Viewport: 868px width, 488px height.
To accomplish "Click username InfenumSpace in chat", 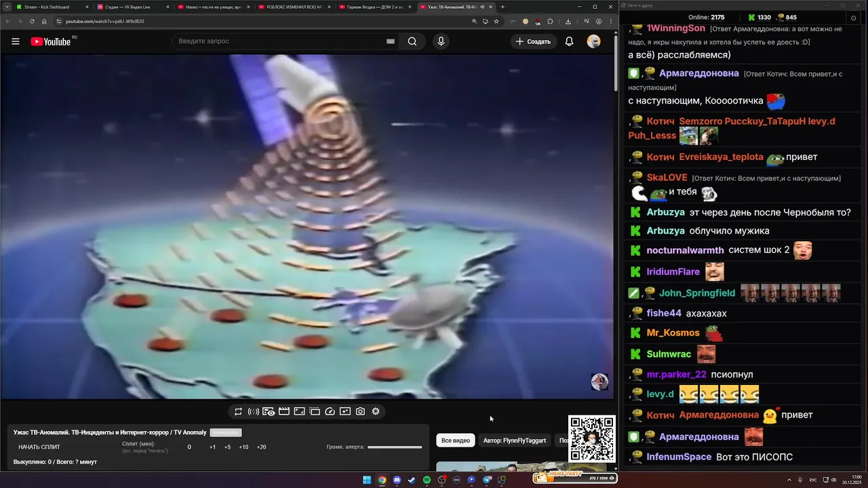I will click(679, 457).
